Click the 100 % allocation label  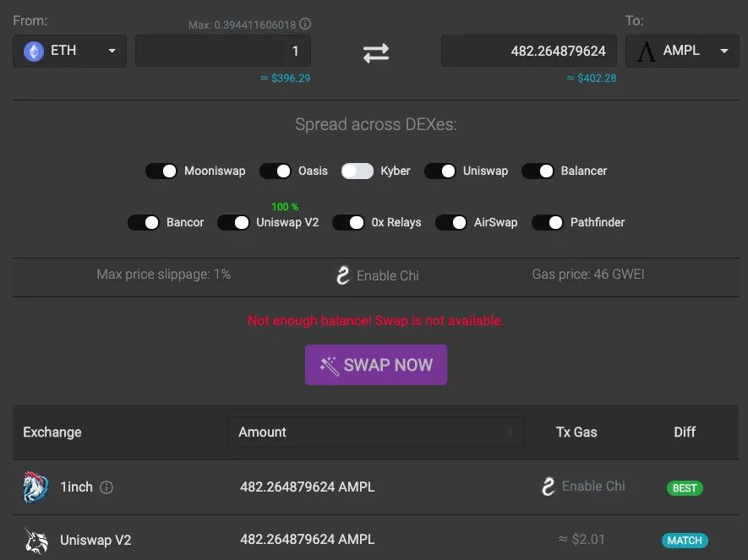(285, 207)
